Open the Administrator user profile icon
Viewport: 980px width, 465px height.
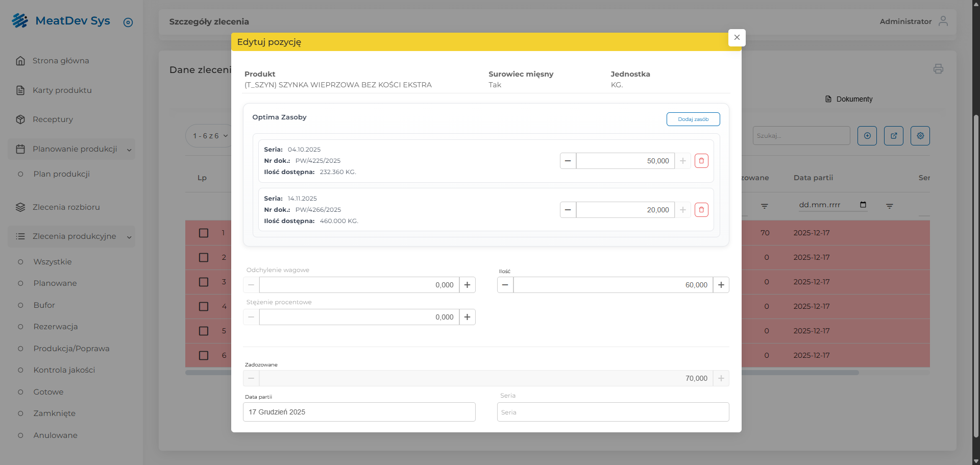943,21
